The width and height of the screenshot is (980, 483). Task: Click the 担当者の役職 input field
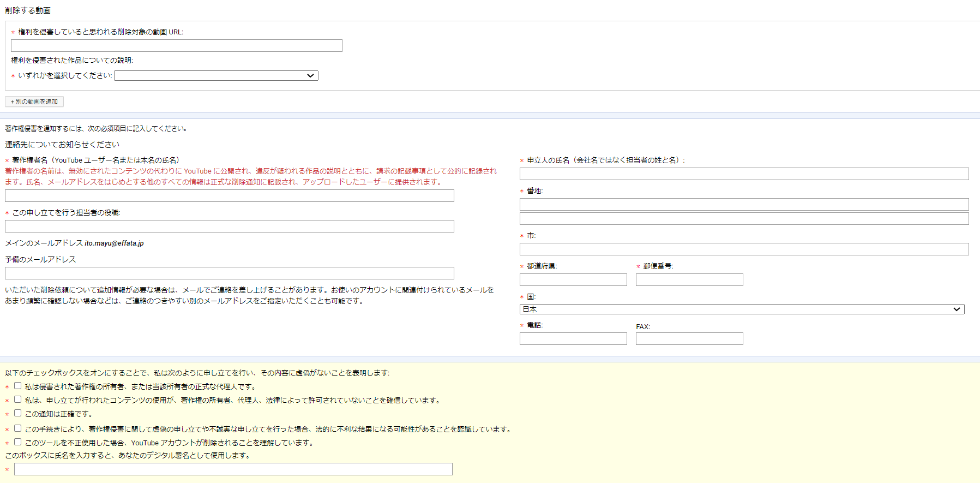pyautogui.click(x=230, y=226)
